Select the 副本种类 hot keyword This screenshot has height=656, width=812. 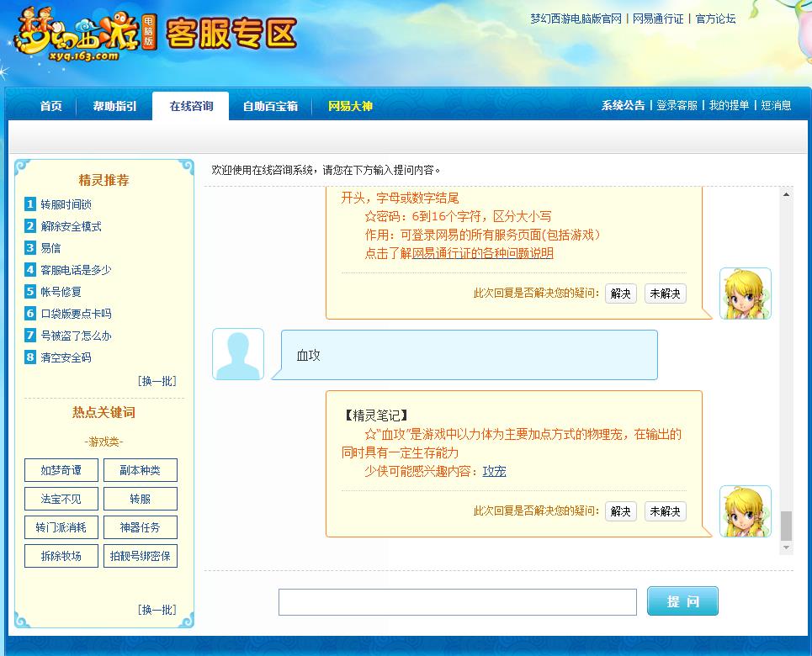point(140,470)
